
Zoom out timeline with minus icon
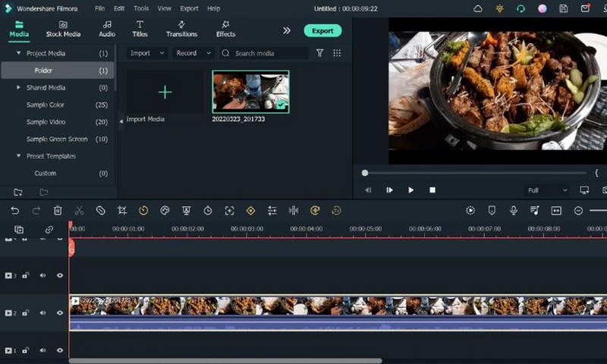click(x=578, y=210)
